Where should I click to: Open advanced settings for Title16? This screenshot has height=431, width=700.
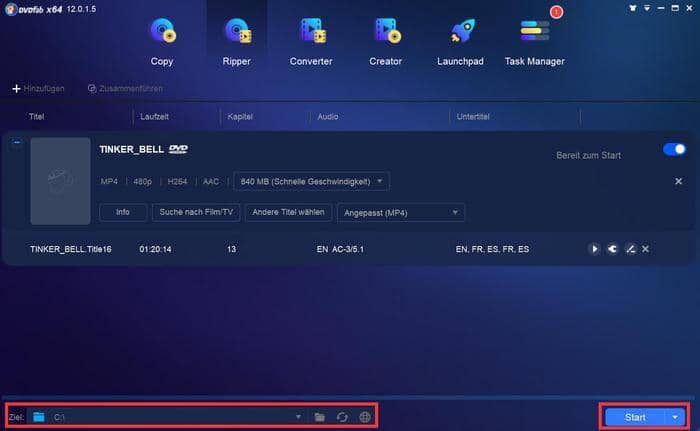coord(612,249)
